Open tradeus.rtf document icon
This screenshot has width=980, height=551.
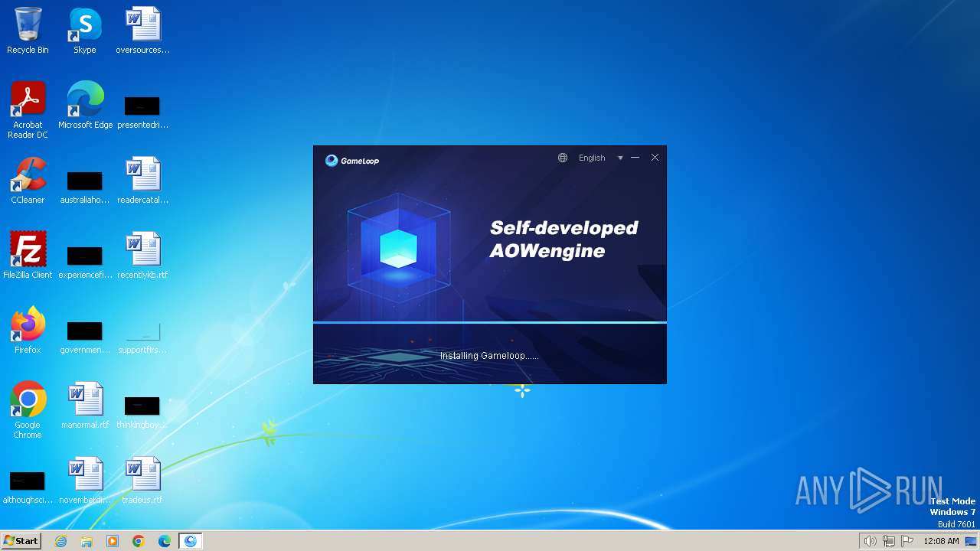(142, 481)
